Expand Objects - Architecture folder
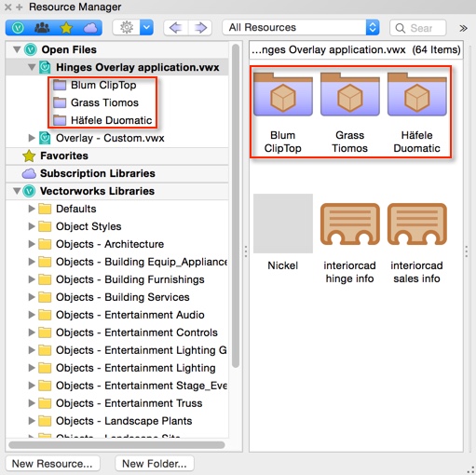Viewport: 476px width, 475px height. click(32, 244)
